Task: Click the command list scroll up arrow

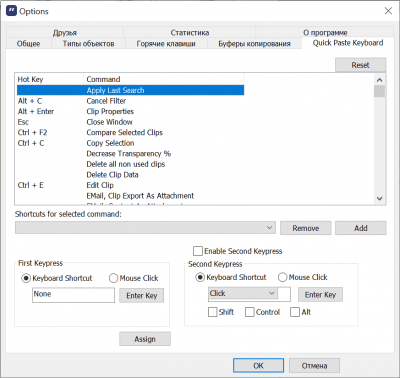Action: pyautogui.click(x=379, y=80)
